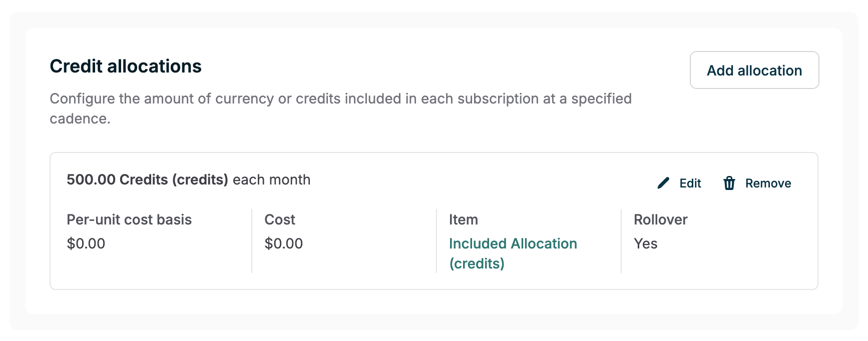
Task: Click the Cost $0.00 figure
Action: (x=284, y=243)
